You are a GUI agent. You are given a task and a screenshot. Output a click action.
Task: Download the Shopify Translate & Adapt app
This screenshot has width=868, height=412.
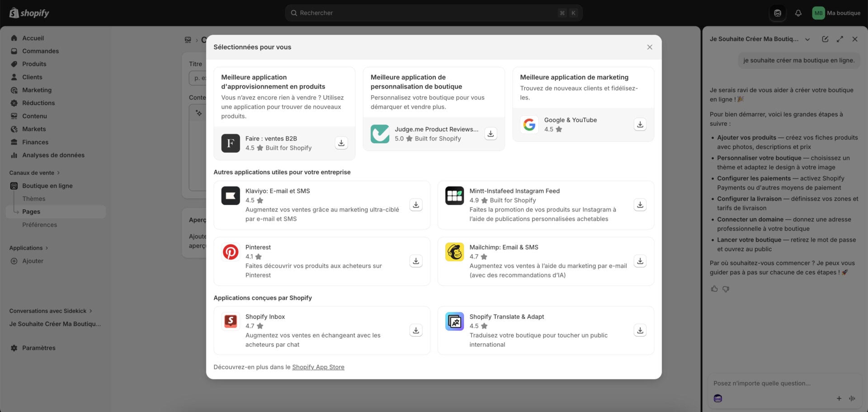(x=640, y=330)
